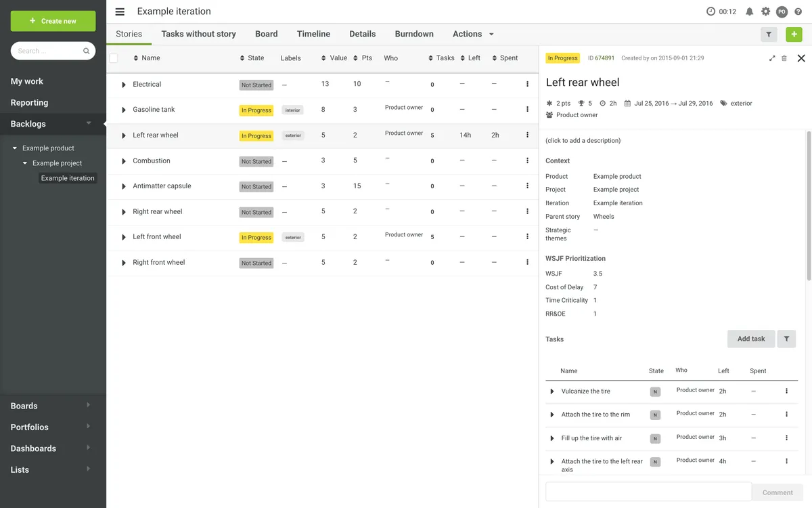Toggle the select-all stories checkbox
Viewport: 812px width, 508px height.
[114, 58]
